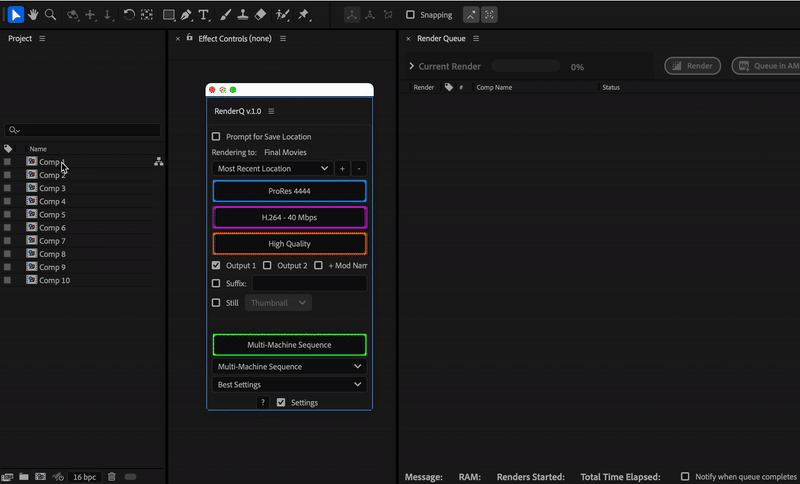Enable Prompt for Save Location checkbox
Screen dimensions: 800x484
[x=216, y=137]
